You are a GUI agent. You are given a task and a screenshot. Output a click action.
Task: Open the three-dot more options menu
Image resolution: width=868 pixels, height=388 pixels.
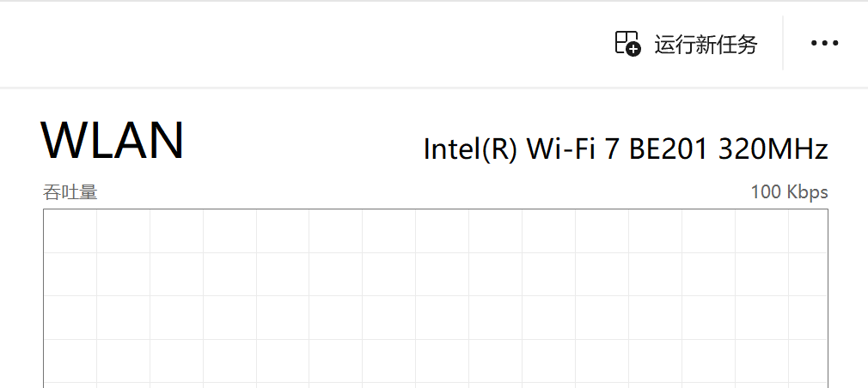[x=825, y=43]
